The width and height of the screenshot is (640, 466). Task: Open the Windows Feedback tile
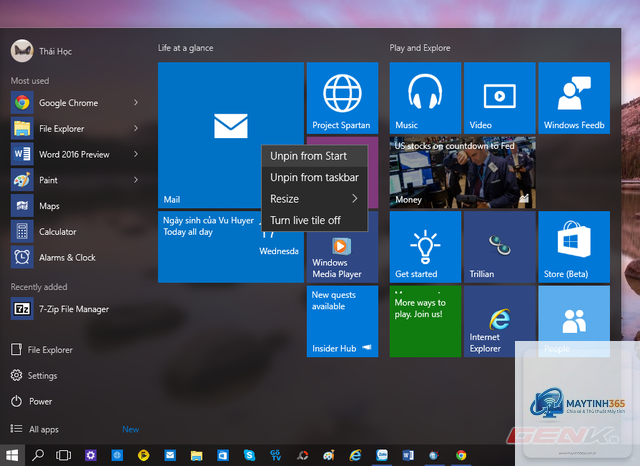point(574,98)
